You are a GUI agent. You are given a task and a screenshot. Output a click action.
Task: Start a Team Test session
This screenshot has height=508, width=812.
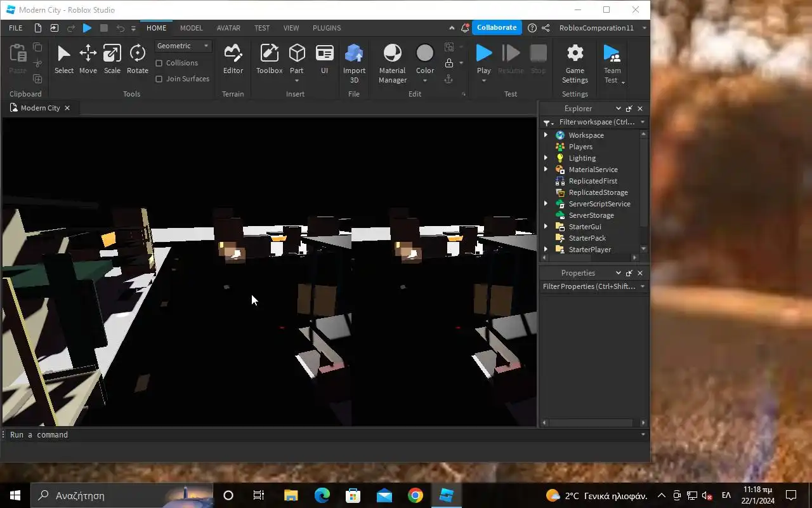point(612,63)
